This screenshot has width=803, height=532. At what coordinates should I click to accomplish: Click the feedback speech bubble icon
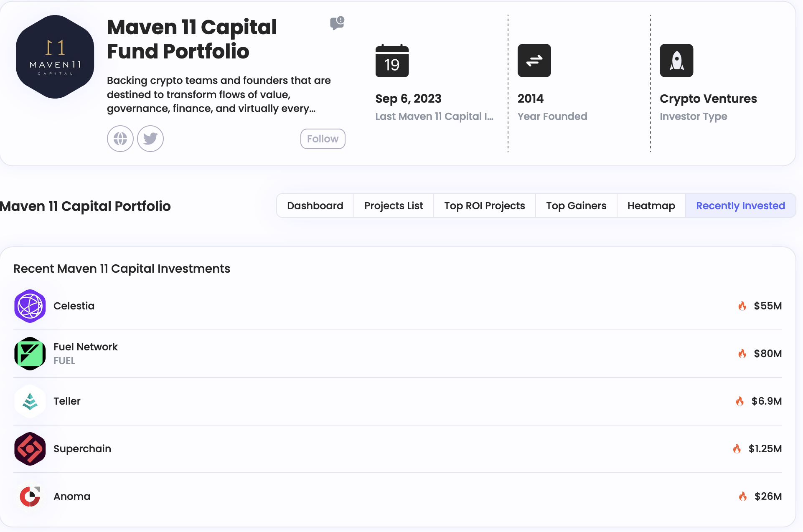pos(337,23)
